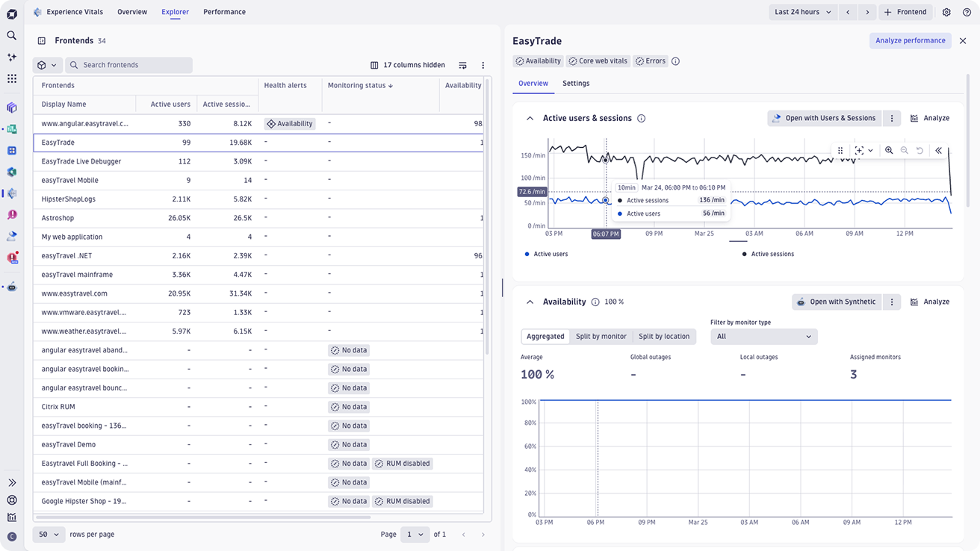This screenshot has width=980, height=551.
Task: Click the zoom in icon on chart toolbar
Action: [889, 150]
